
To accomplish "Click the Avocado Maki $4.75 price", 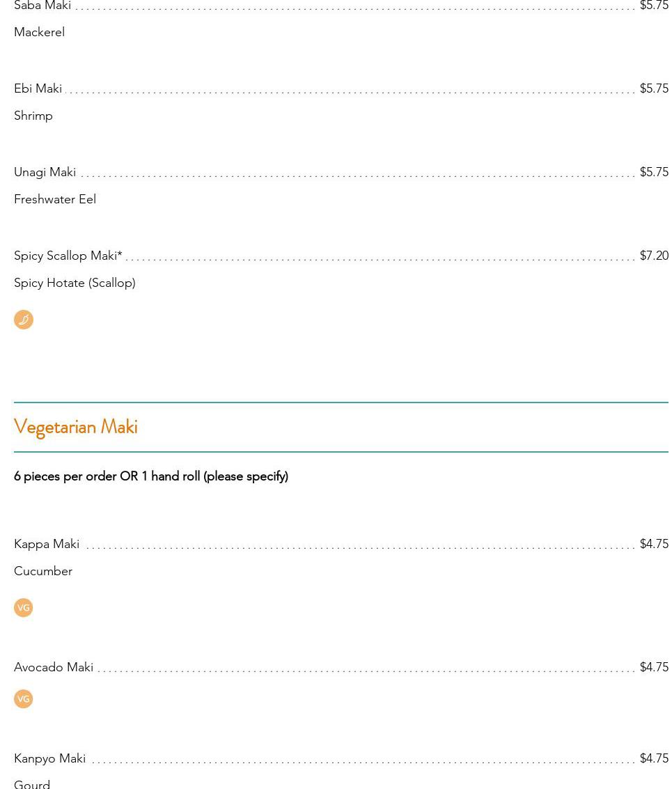I will pyautogui.click(x=654, y=667).
